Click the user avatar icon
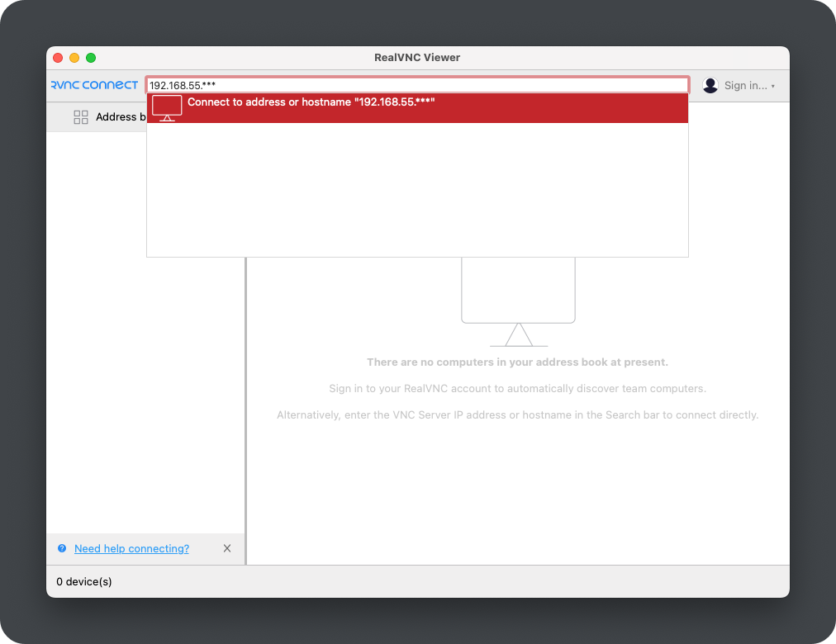 (x=710, y=85)
